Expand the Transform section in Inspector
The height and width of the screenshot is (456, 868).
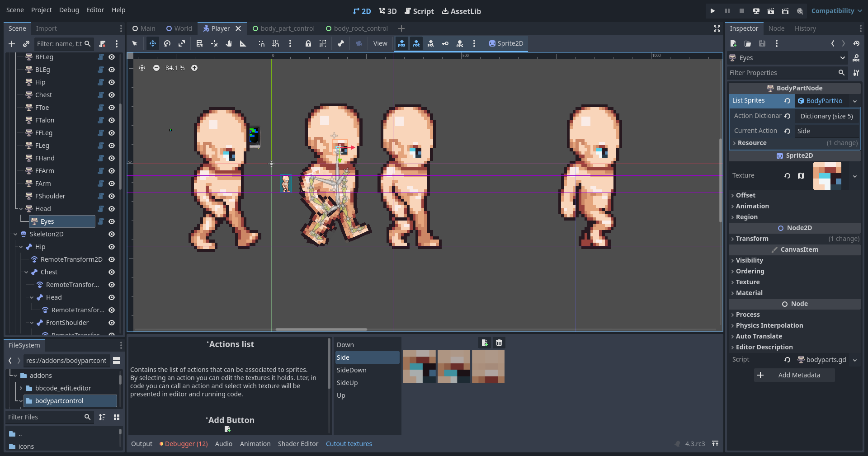[x=752, y=239]
